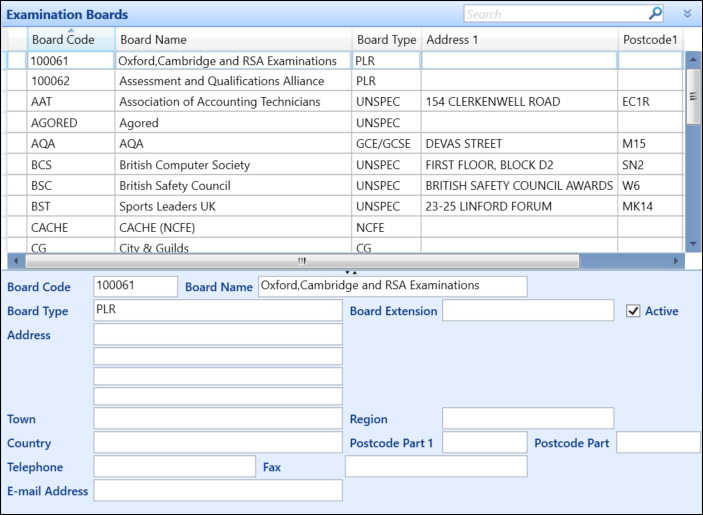Grab the horizontal scrollbar thumb
This screenshot has width=703, height=515.
tap(302, 261)
